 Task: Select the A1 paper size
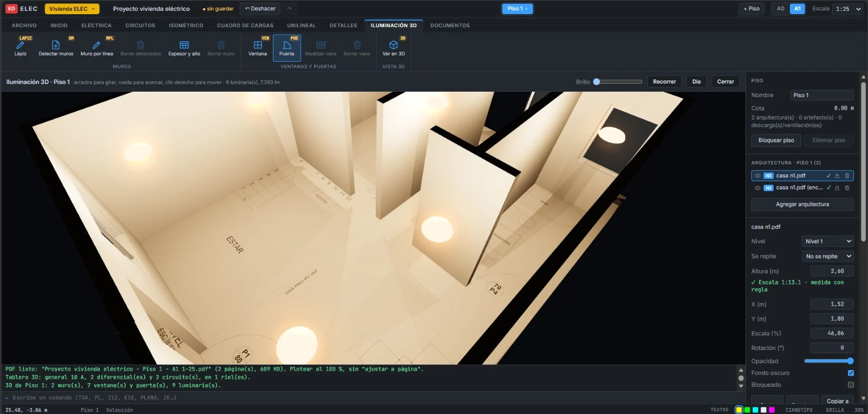click(797, 9)
